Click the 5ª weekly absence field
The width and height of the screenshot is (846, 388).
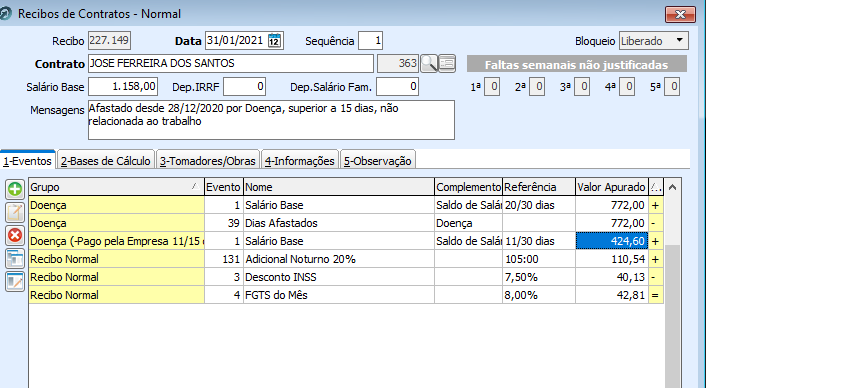point(672,87)
